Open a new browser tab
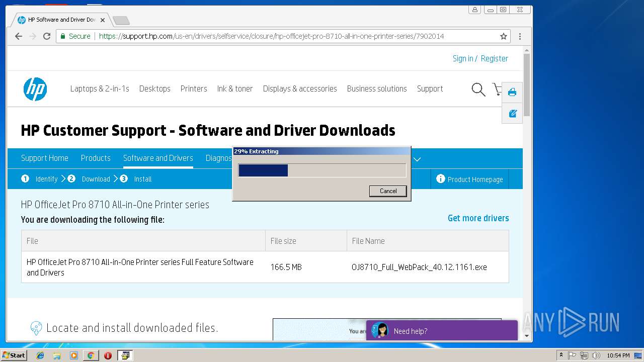Viewport: 644px width, 362px height. [121, 20]
